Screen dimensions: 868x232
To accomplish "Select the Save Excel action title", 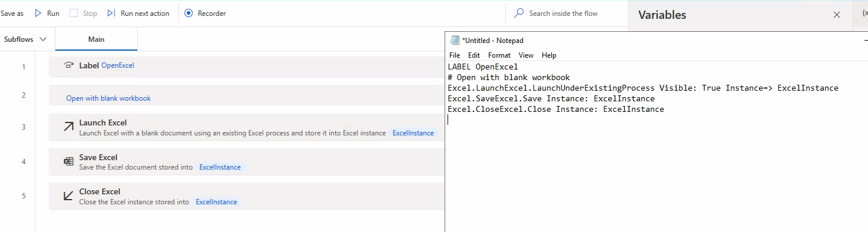I will [x=98, y=157].
